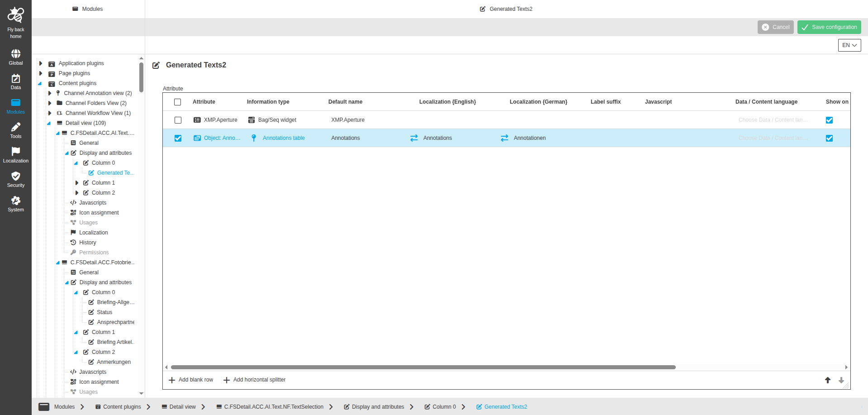Select the Generated Texts2 tab at top

point(506,9)
